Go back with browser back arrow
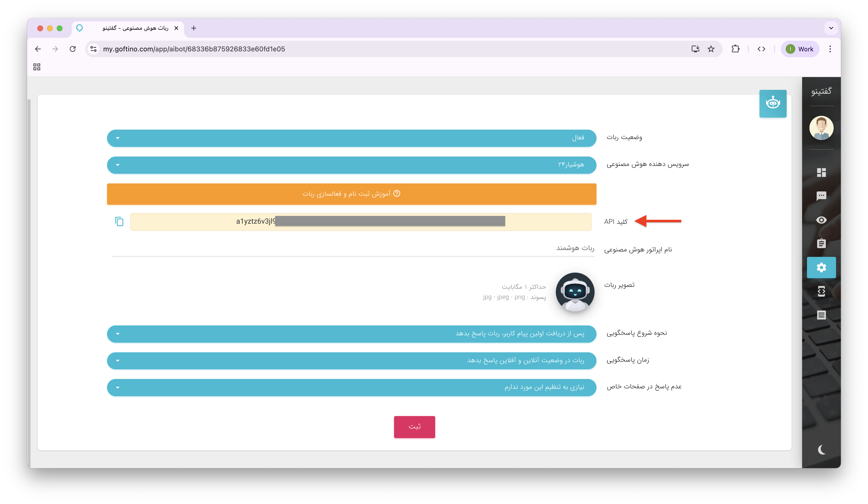 pyautogui.click(x=38, y=49)
